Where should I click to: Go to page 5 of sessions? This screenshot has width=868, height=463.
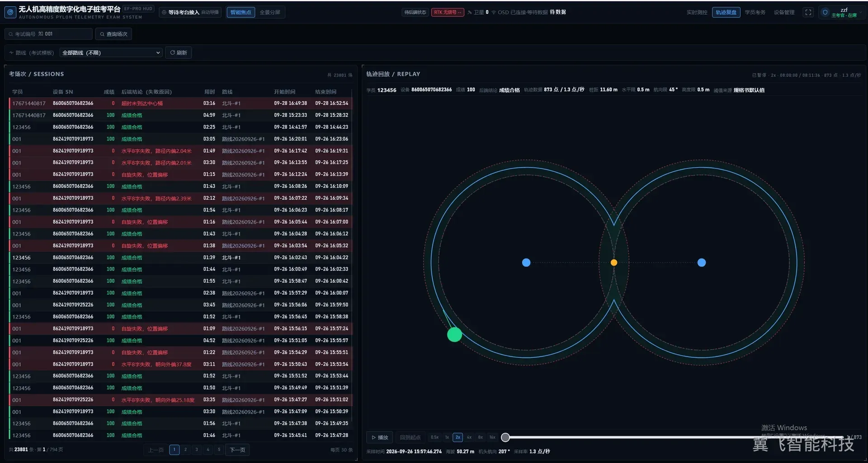click(219, 449)
